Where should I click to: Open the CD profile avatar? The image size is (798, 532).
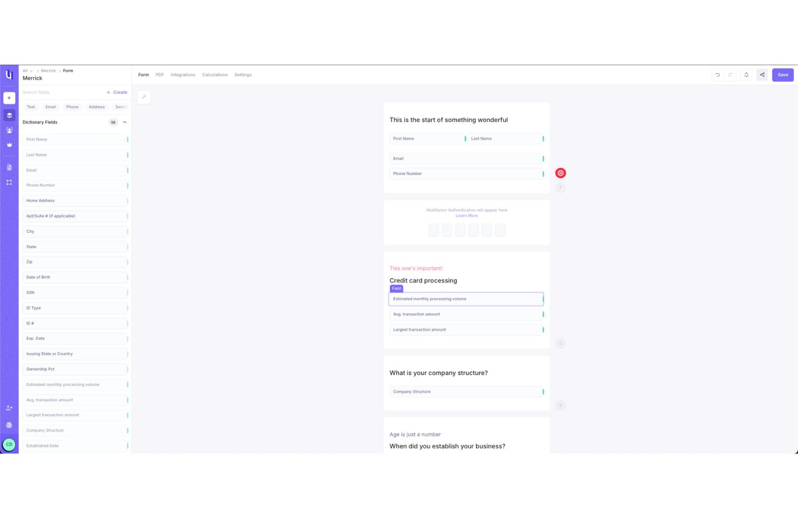pyautogui.click(x=9, y=444)
